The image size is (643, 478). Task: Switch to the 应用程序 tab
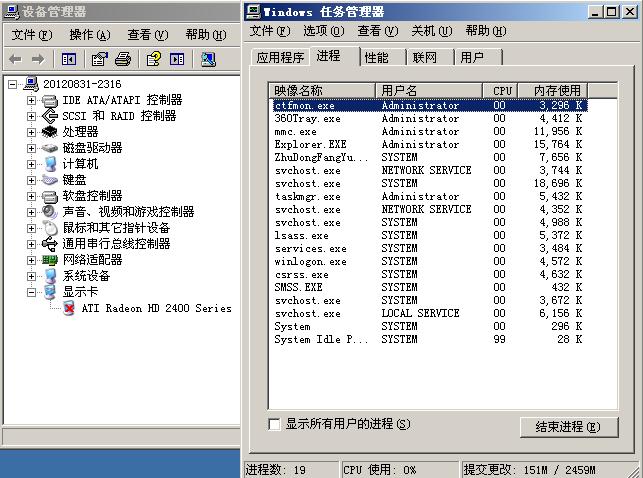pos(280,57)
